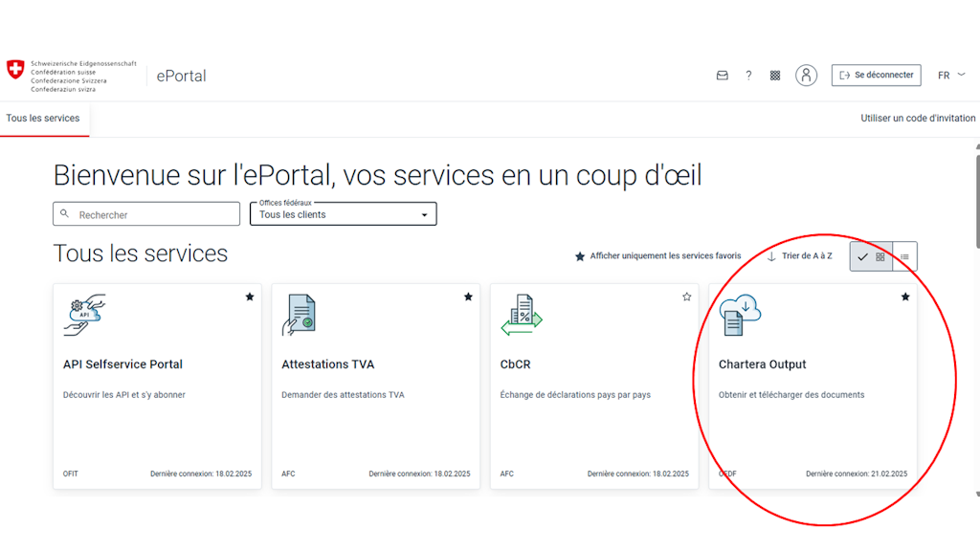Image resolution: width=980 pixels, height=551 pixels.
Task: Click 'Utiliser un code d'invitation'
Action: [x=918, y=118]
